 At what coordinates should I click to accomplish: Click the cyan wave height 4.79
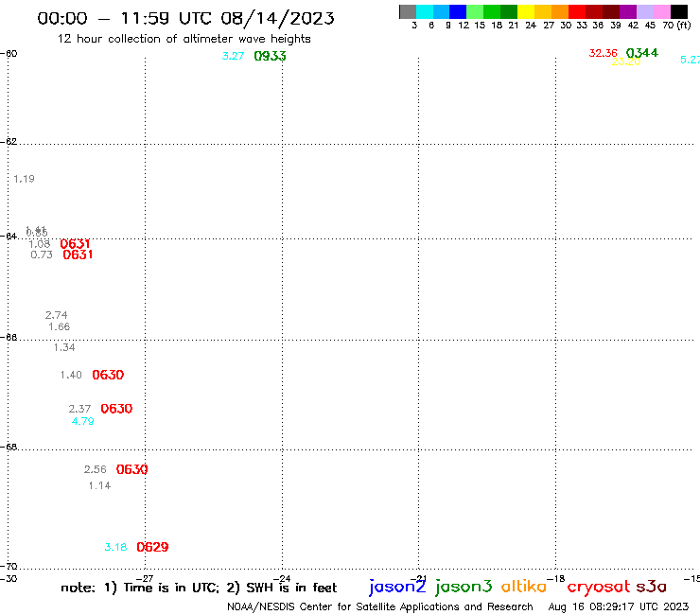(82, 422)
